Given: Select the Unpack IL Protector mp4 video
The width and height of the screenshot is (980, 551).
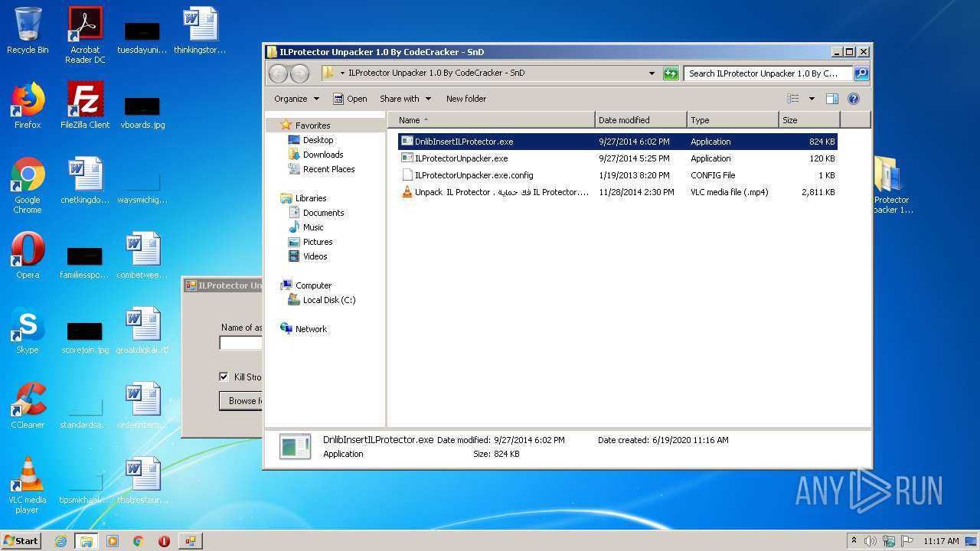Looking at the screenshot, I should (x=617, y=192).
